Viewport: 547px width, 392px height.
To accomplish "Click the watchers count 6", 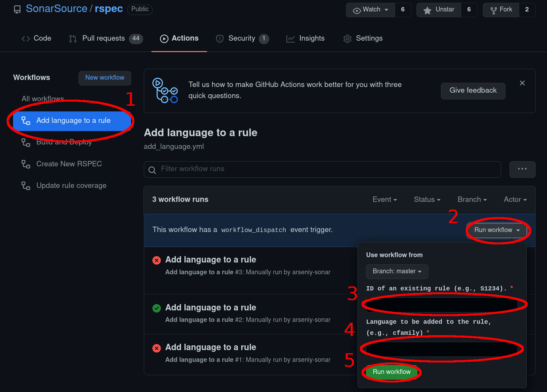I will coord(403,10).
